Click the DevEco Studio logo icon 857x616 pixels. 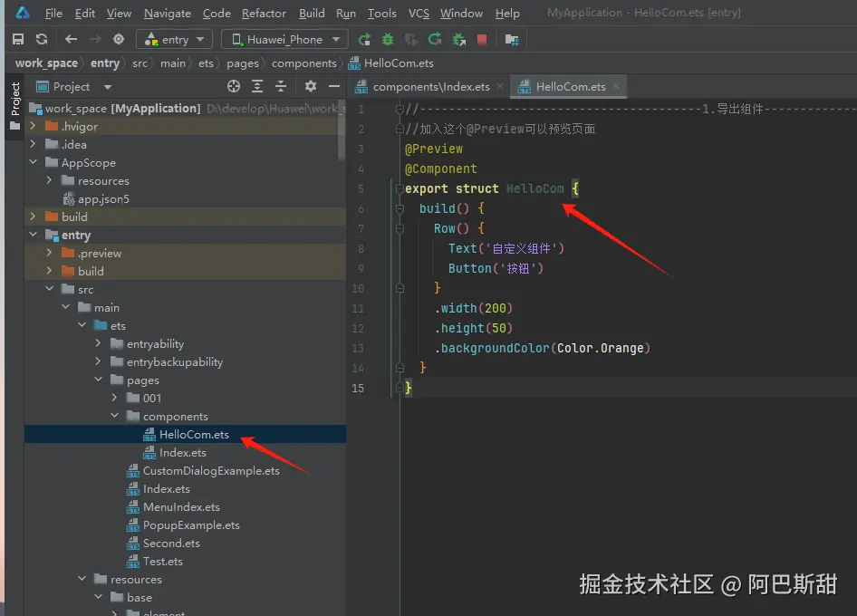23,13
